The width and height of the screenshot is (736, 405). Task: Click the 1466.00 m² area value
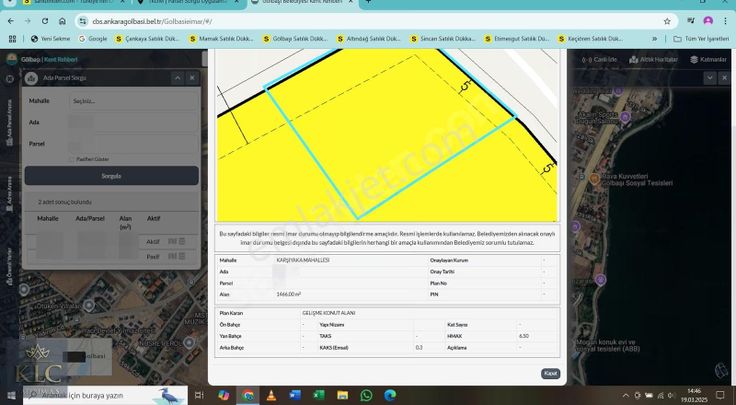tap(289, 294)
